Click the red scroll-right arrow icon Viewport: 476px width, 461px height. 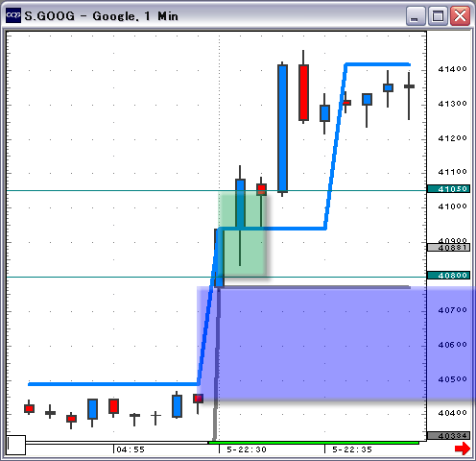463,449
